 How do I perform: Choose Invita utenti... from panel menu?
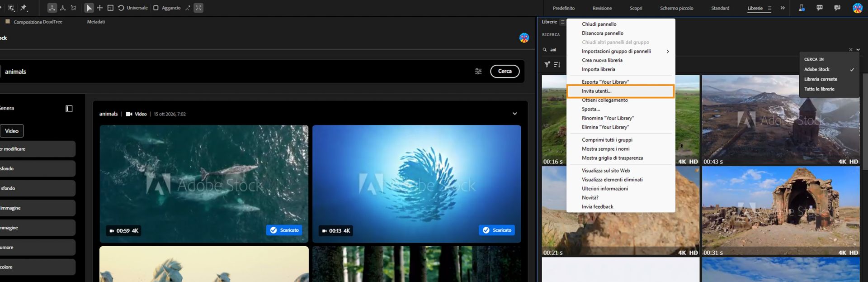coord(621,91)
